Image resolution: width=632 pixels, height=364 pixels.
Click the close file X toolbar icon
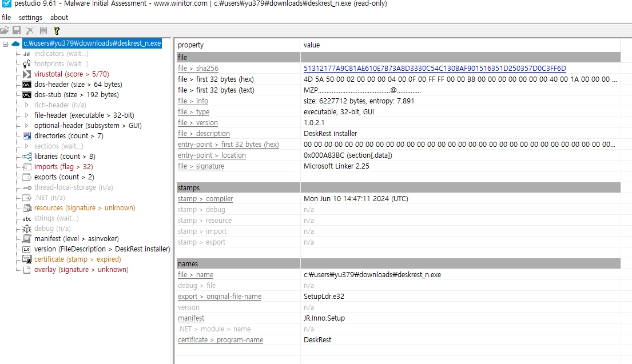(x=30, y=30)
